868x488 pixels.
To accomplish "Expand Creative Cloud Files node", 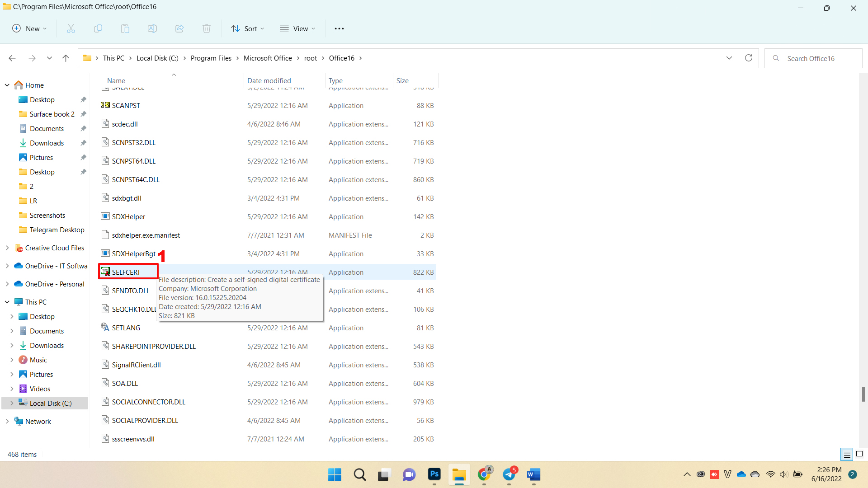I will (7, 248).
